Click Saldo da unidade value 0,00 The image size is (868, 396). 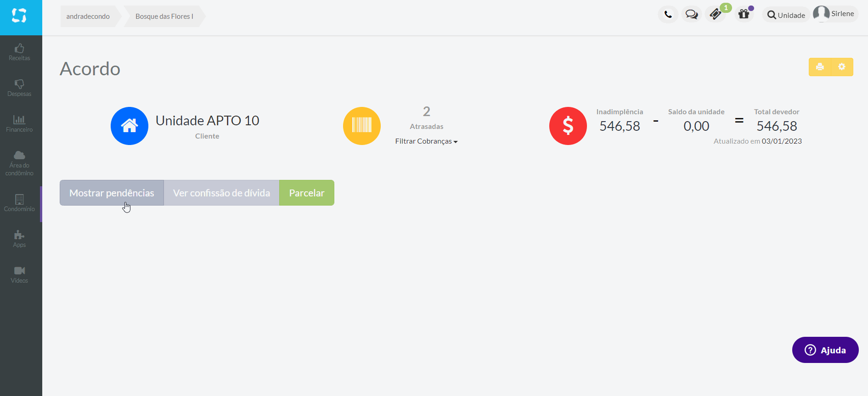click(696, 126)
